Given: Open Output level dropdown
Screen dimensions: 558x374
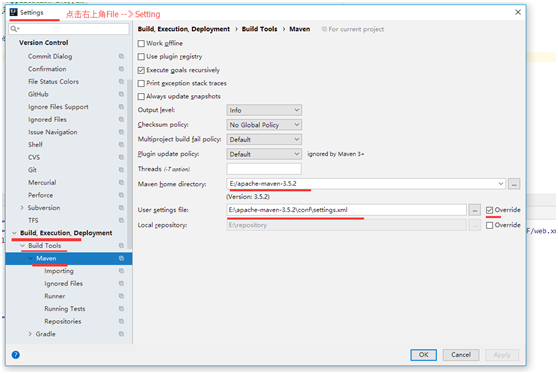Looking at the screenshot, I should (264, 110).
